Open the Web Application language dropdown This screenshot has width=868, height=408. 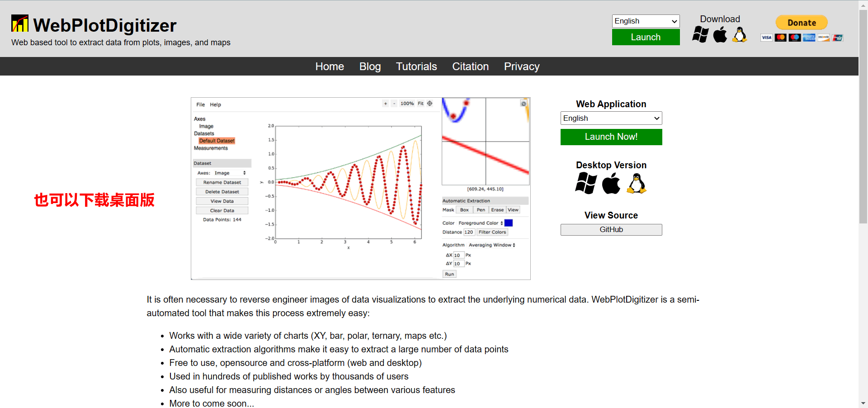click(611, 118)
